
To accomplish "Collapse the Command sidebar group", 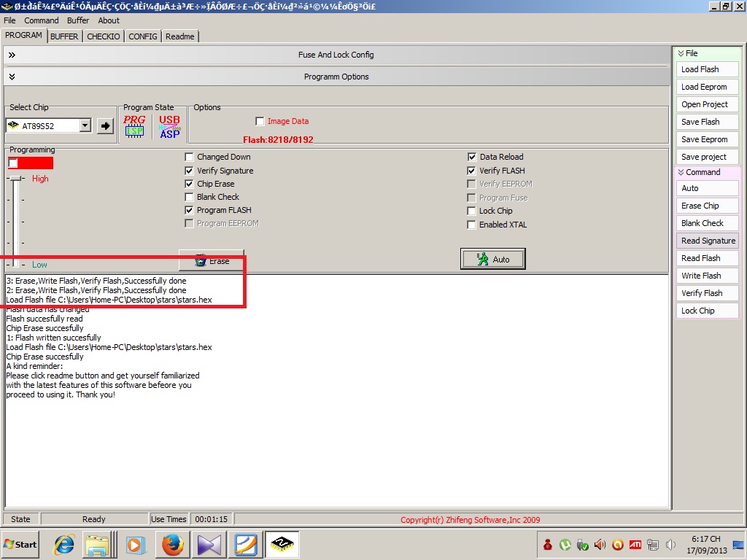I will 681,172.
